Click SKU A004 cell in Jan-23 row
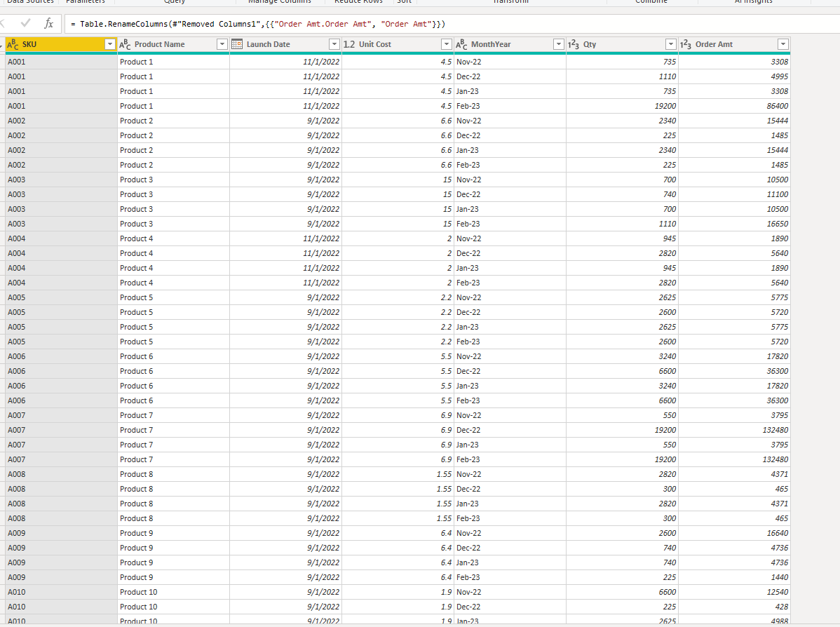This screenshot has width=840, height=627. point(61,268)
